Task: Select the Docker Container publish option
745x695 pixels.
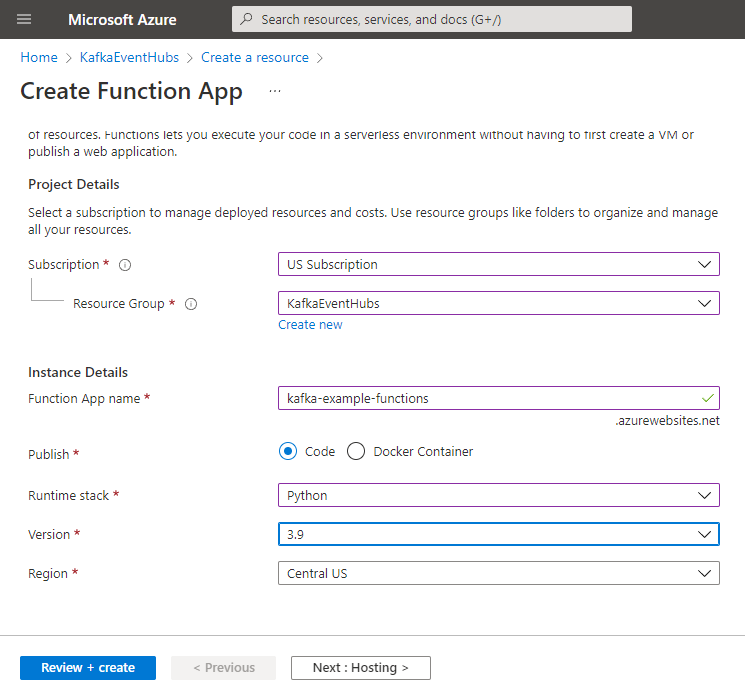Action: pos(356,451)
